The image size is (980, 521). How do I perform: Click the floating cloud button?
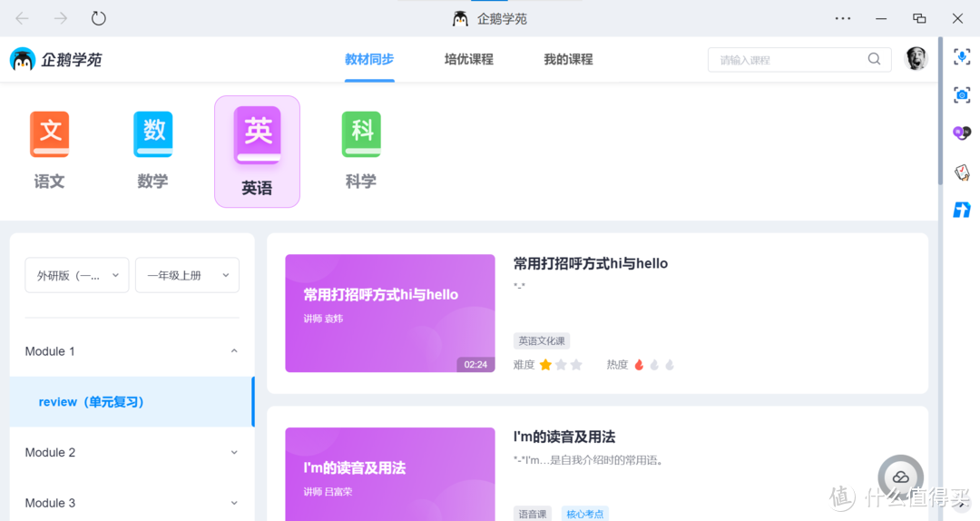[901, 477]
